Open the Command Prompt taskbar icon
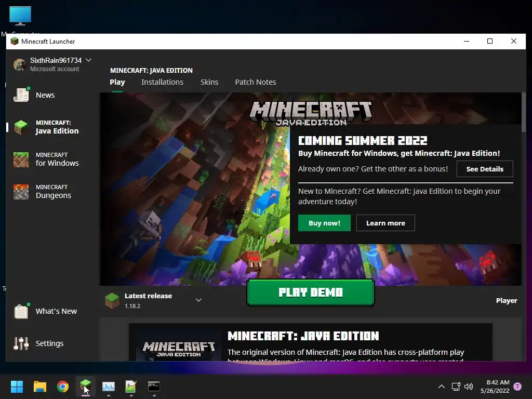Image resolution: width=532 pixels, height=399 pixels. (154, 386)
